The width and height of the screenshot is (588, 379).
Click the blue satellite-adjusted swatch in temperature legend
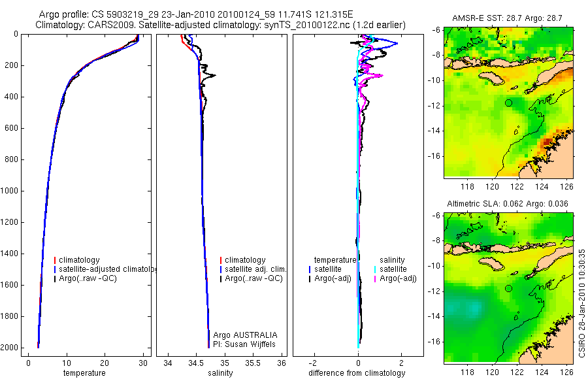55,269
